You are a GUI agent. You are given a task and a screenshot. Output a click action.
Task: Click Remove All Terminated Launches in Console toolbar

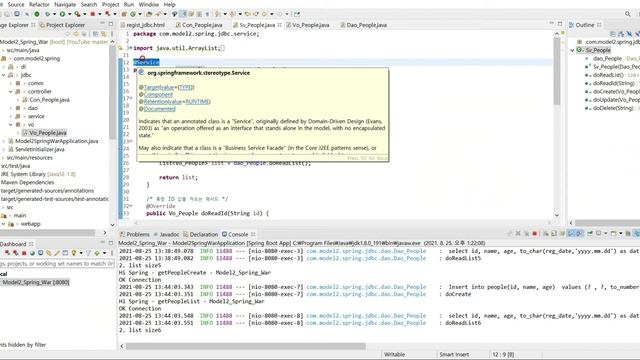[527, 233]
